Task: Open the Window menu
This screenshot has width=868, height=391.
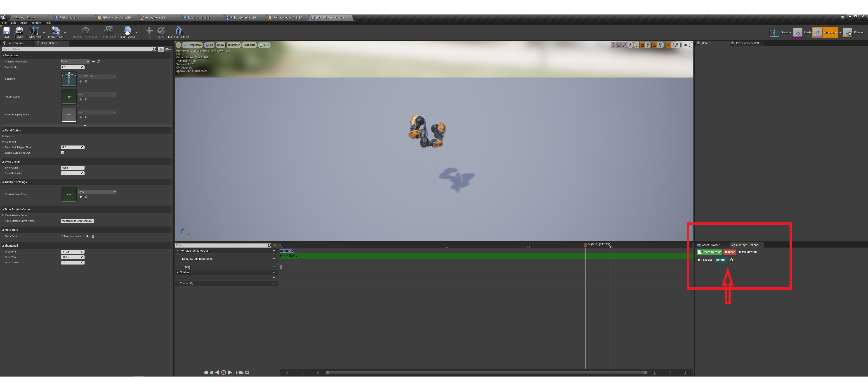Action: coord(36,23)
